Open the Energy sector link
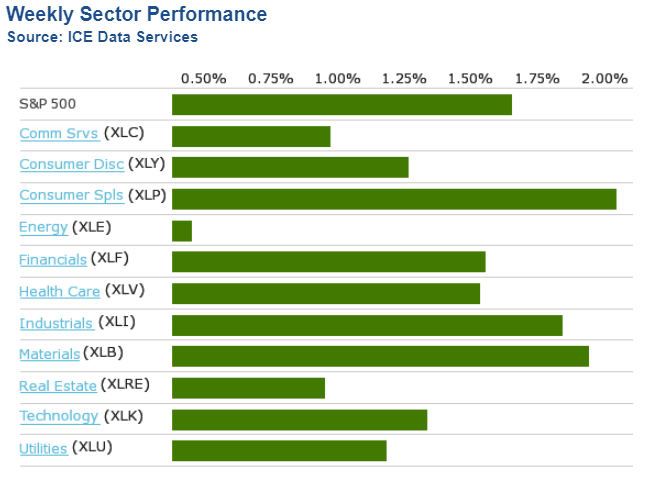The width and height of the screenshot is (659, 482). [x=43, y=228]
